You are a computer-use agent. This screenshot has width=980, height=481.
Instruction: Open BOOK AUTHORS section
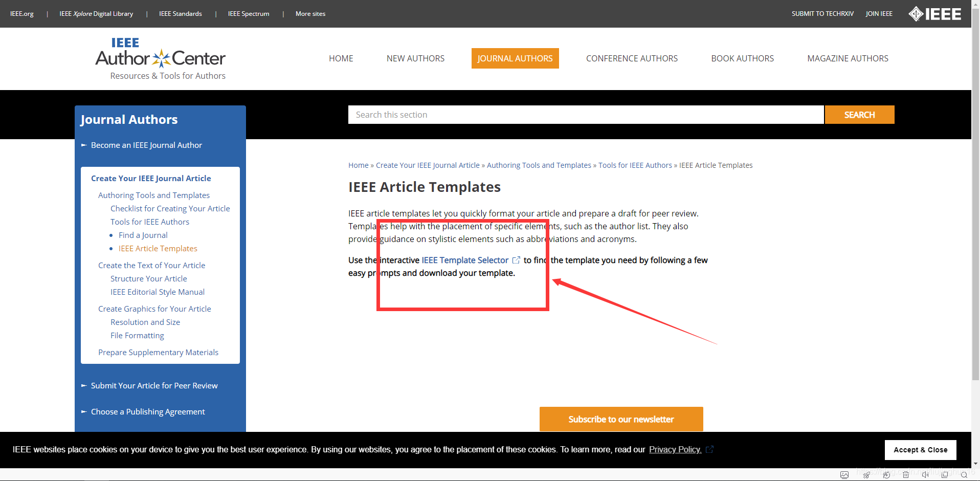[x=742, y=58]
